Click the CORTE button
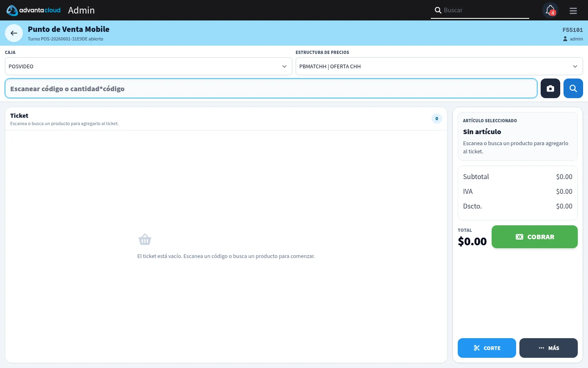Screen dimensions: 588x368 (487, 348)
